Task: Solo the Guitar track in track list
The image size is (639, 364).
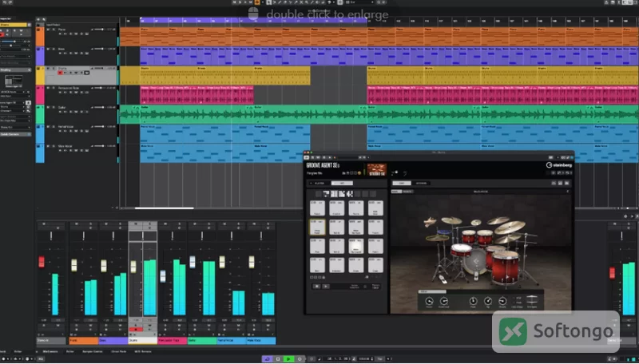Action: pos(54,107)
